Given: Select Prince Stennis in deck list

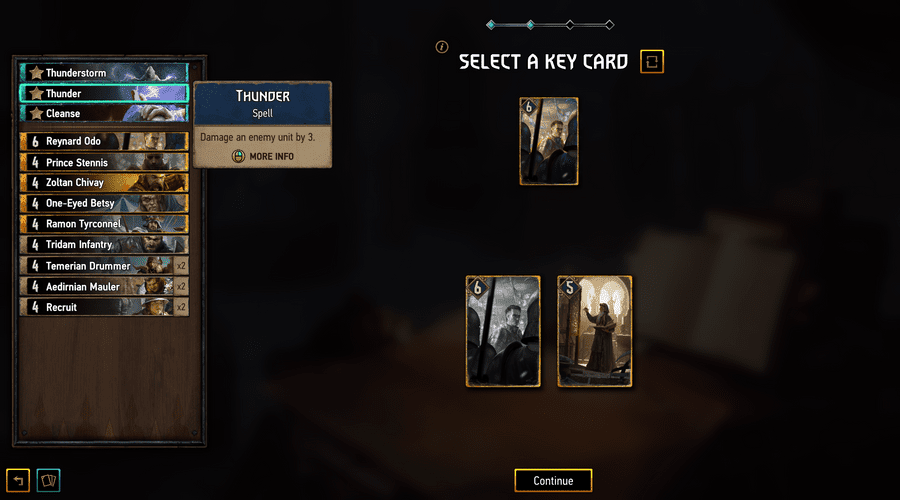Looking at the screenshot, I should [104, 162].
